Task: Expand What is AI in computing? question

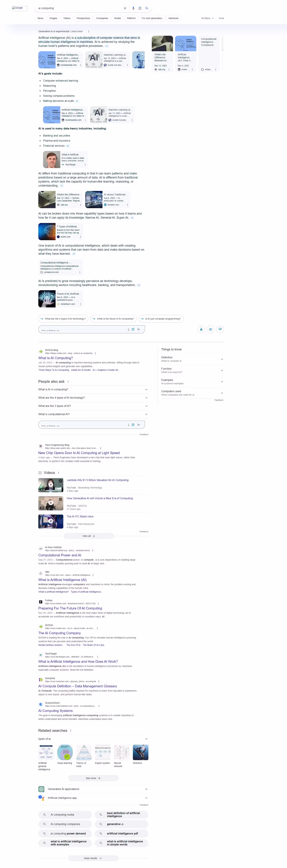Action: point(93,390)
